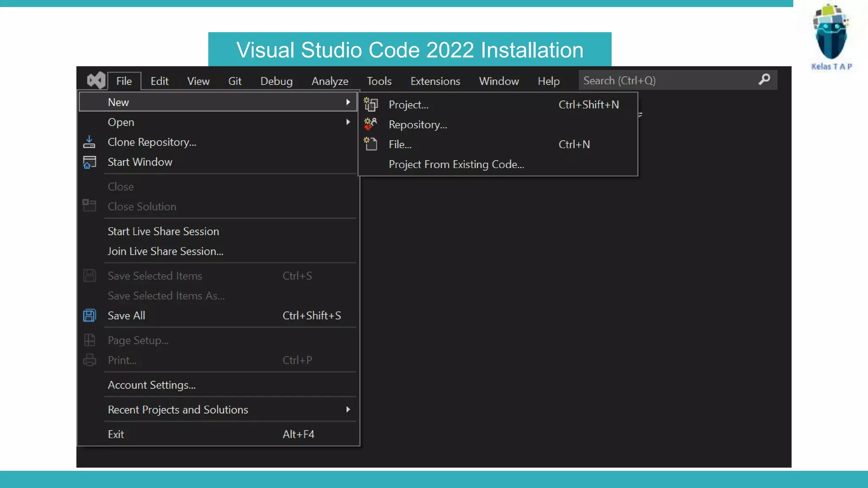The height and width of the screenshot is (488, 868).
Task: Choose Exit in the File menu
Action: [116, 434]
